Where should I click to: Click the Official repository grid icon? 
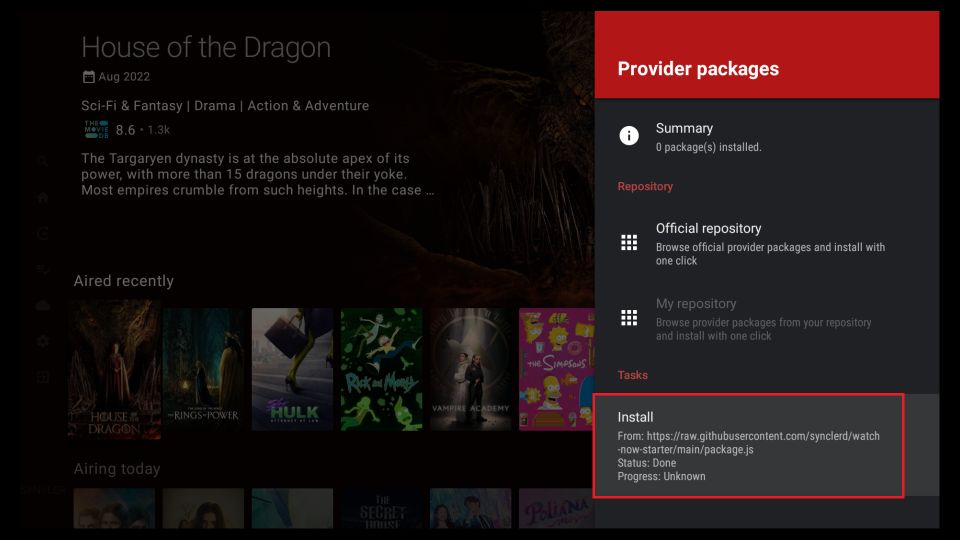[629, 242]
